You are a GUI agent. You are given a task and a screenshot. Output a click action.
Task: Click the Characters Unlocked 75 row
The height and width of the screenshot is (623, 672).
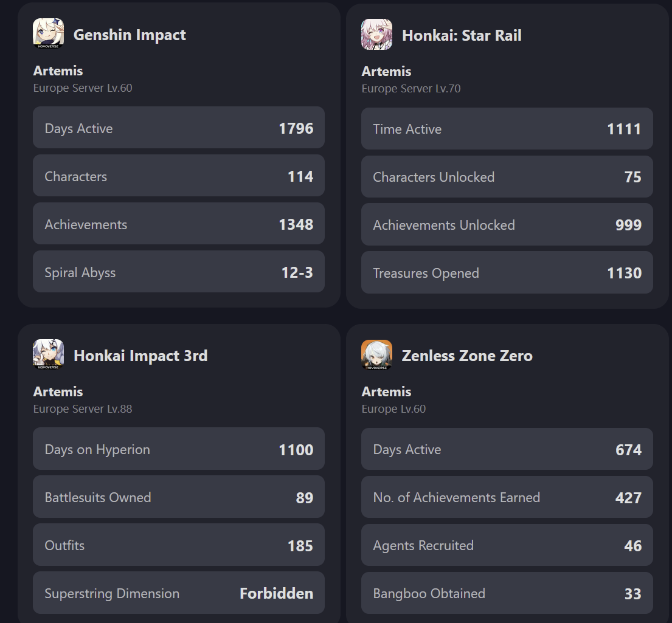point(507,176)
